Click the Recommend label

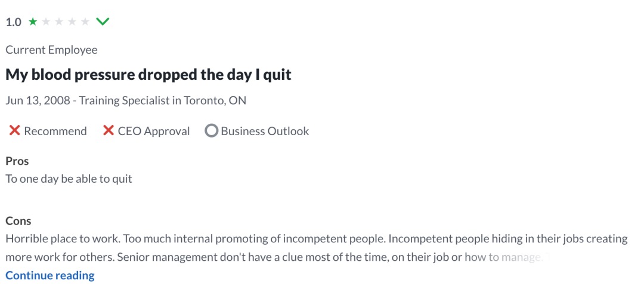click(x=55, y=131)
